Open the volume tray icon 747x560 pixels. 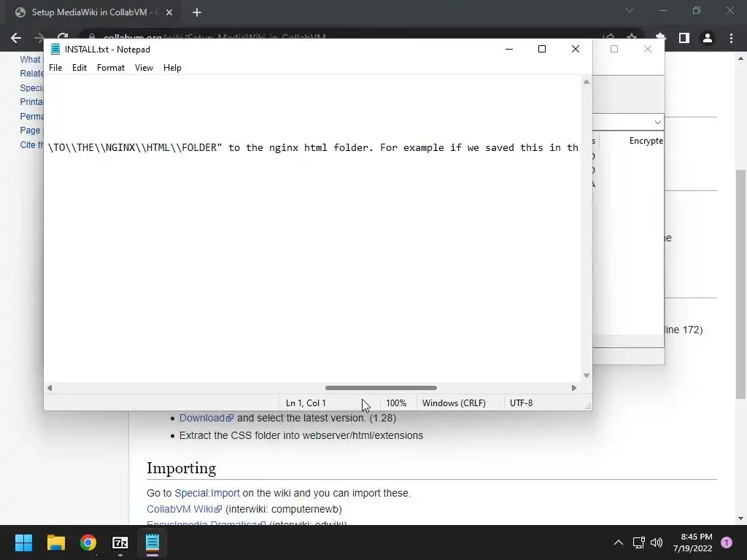tap(657, 542)
